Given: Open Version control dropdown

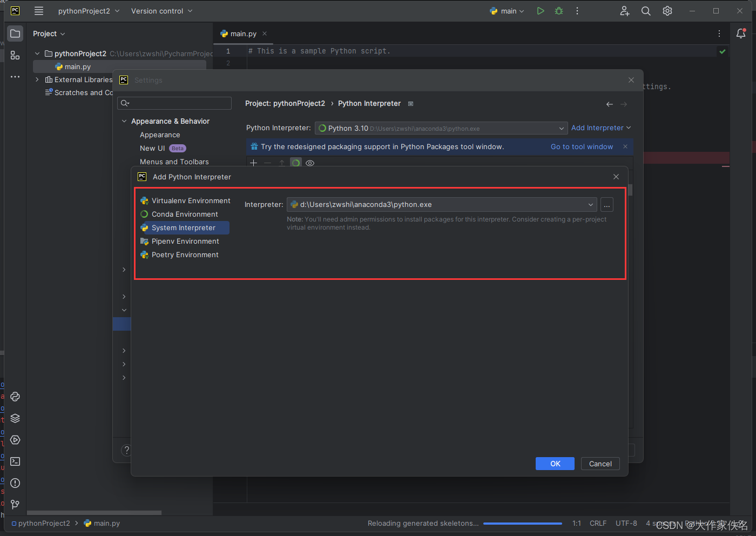Looking at the screenshot, I should 162,11.
